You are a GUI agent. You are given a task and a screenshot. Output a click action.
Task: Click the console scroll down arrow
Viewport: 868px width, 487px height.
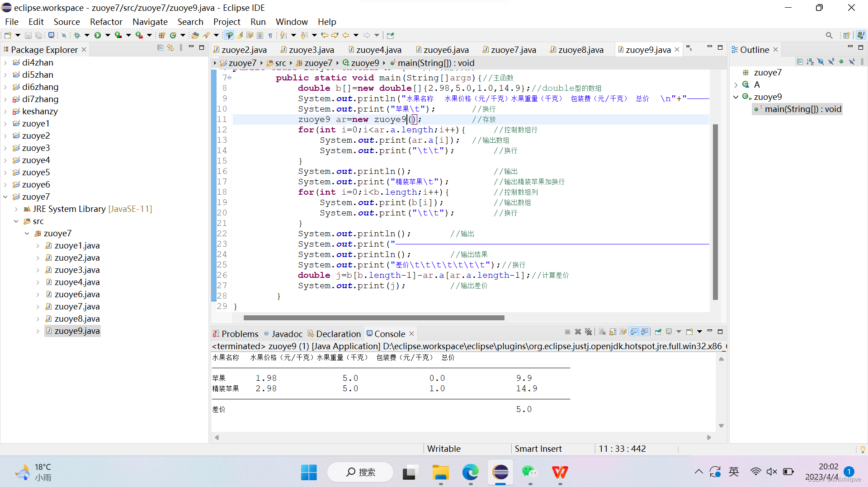tap(721, 426)
